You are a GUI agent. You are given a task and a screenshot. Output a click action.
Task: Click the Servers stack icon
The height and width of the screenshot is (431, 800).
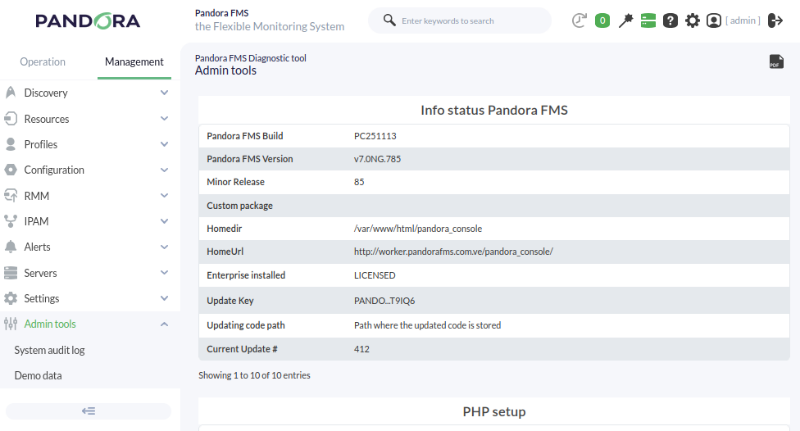click(10, 272)
